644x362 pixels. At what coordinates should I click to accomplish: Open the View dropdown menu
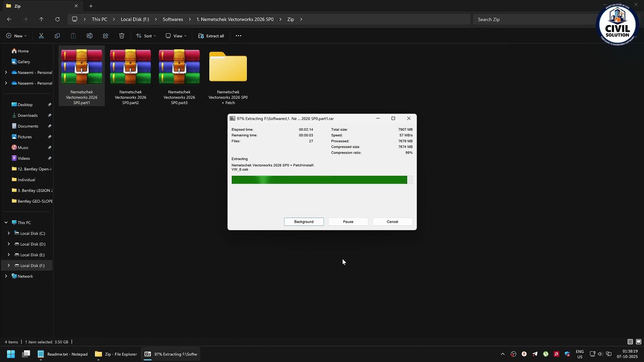(176, 36)
